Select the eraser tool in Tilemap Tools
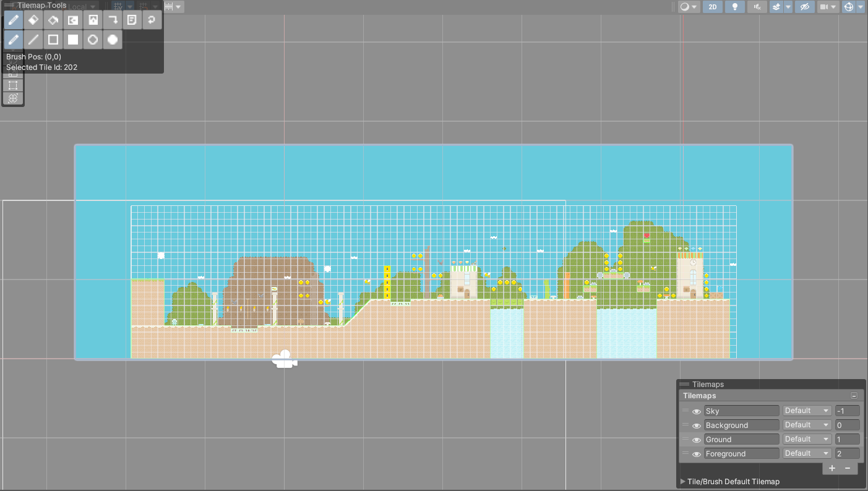868x491 pixels. pos(33,20)
